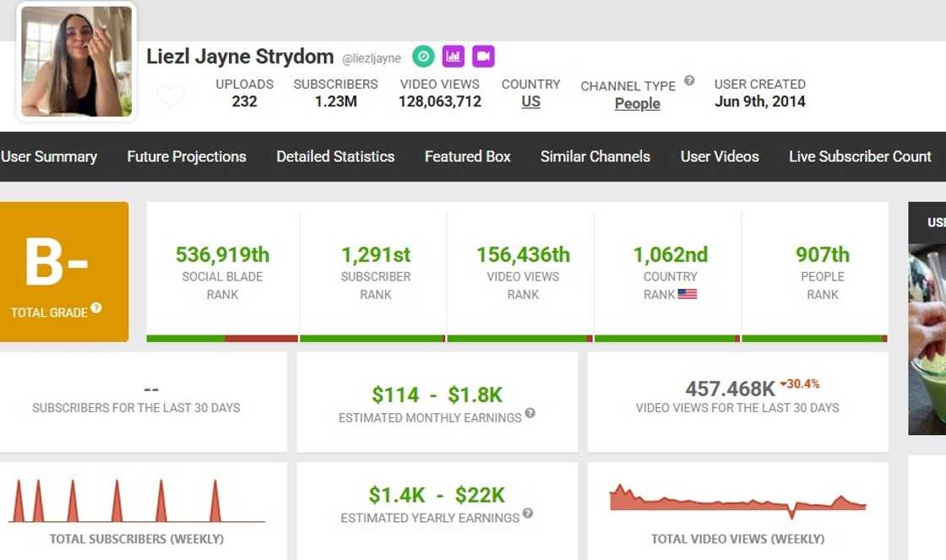This screenshot has height=560, width=946.
Task: Click the purple bar chart icon
Action: coord(454,57)
